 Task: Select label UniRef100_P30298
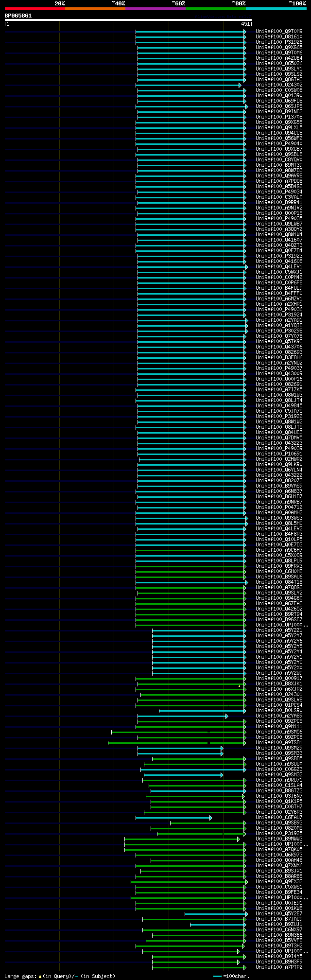pyautogui.click(x=279, y=331)
